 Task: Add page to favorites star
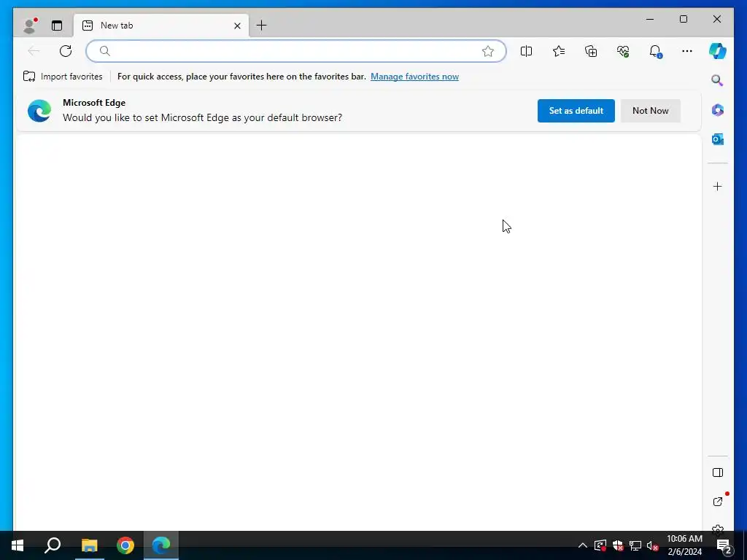point(488,51)
